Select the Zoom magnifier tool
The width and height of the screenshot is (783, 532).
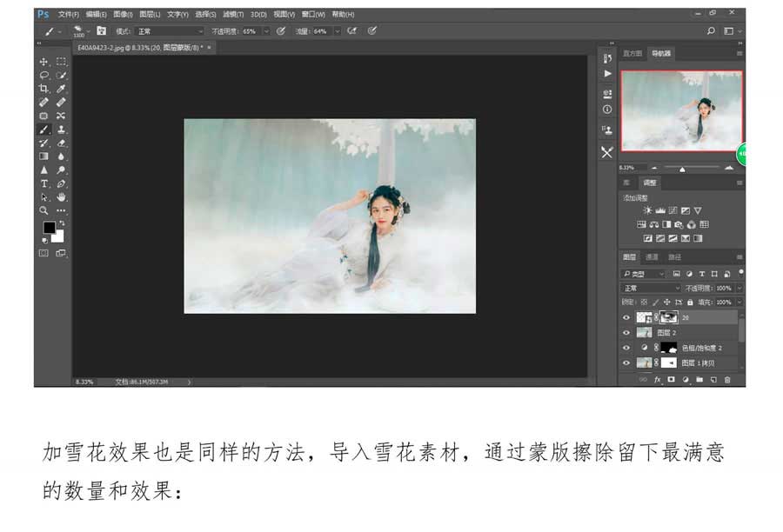click(x=43, y=210)
